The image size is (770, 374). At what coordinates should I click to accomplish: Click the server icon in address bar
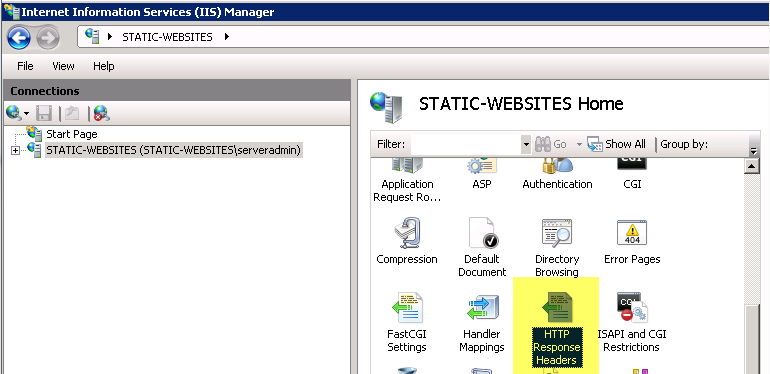point(92,36)
